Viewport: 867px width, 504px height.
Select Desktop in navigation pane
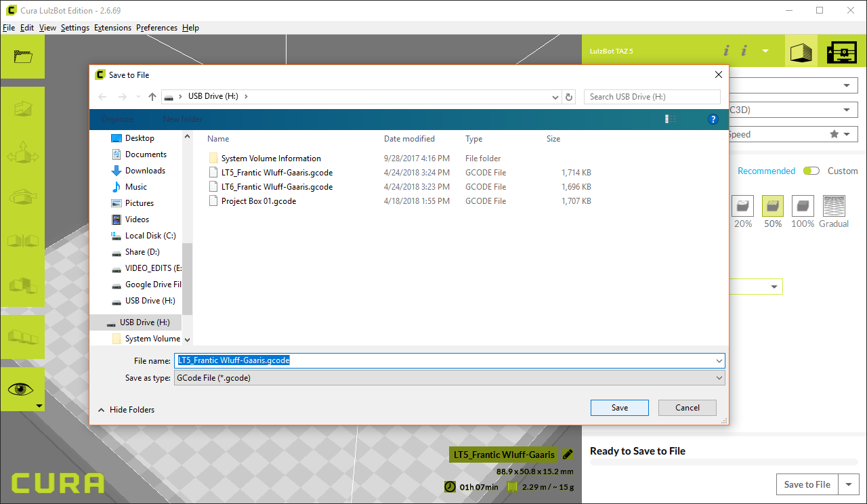[x=140, y=138]
